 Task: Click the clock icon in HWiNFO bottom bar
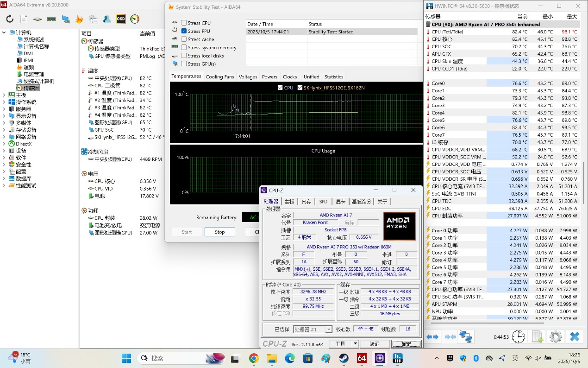tap(518, 336)
